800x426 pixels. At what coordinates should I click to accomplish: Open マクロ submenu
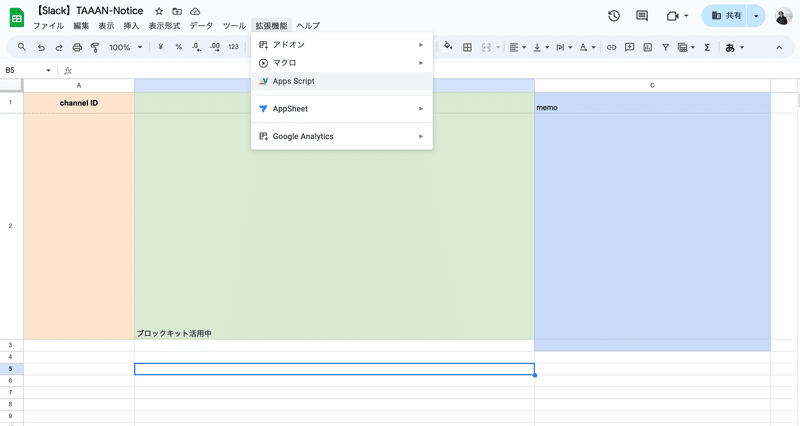[342, 63]
